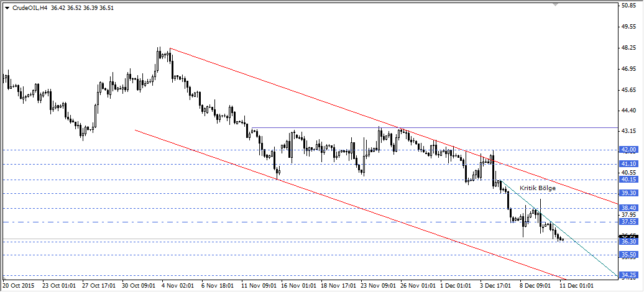Click the CrudeOIL,H4 symbol title text
Image resolution: width=644 pixels, height=292 pixels.
click(30, 7)
